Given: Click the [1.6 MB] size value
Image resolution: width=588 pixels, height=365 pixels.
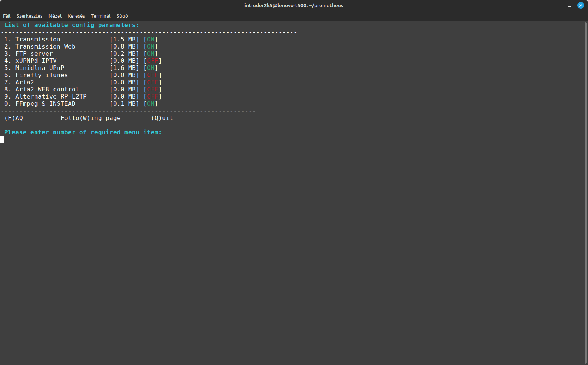Looking at the screenshot, I should click(124, 68).
